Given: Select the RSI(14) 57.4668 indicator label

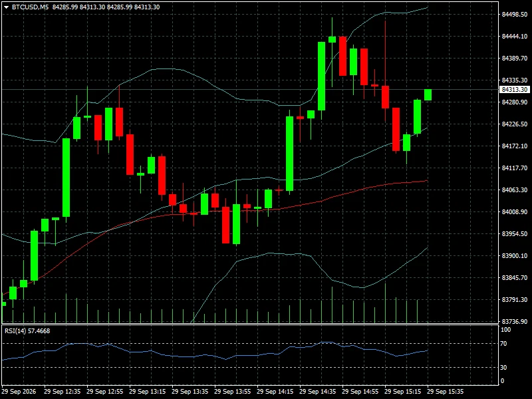Looking at the screenshot, I should coord(27,331).
